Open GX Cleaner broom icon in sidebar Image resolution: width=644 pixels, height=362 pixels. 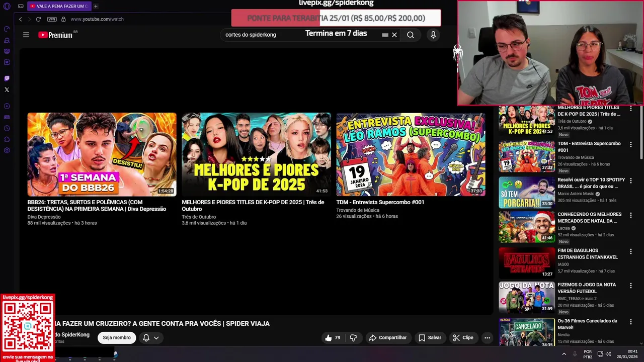(x=7, y=40)
